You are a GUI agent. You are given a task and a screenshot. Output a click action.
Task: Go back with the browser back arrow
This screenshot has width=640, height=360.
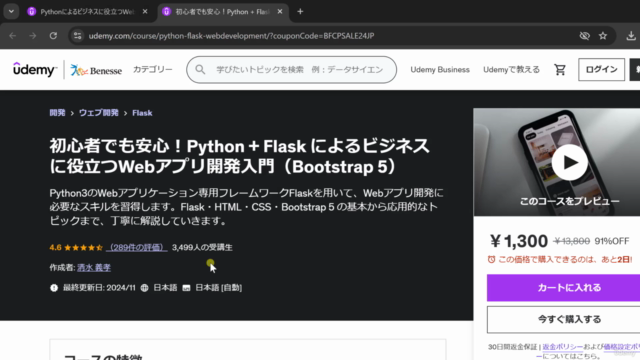pyautogui.click(x=13, y=36)
